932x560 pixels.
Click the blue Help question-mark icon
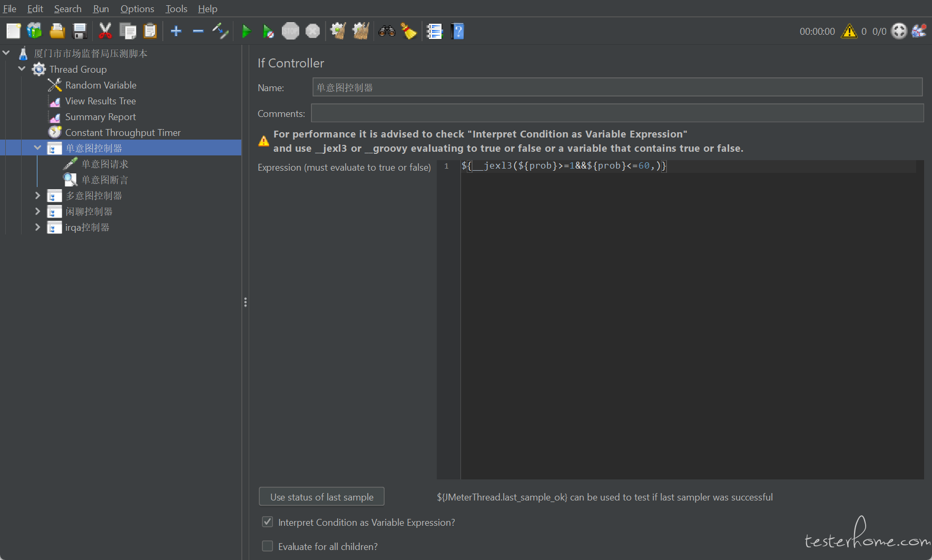[x=457, y=32]
